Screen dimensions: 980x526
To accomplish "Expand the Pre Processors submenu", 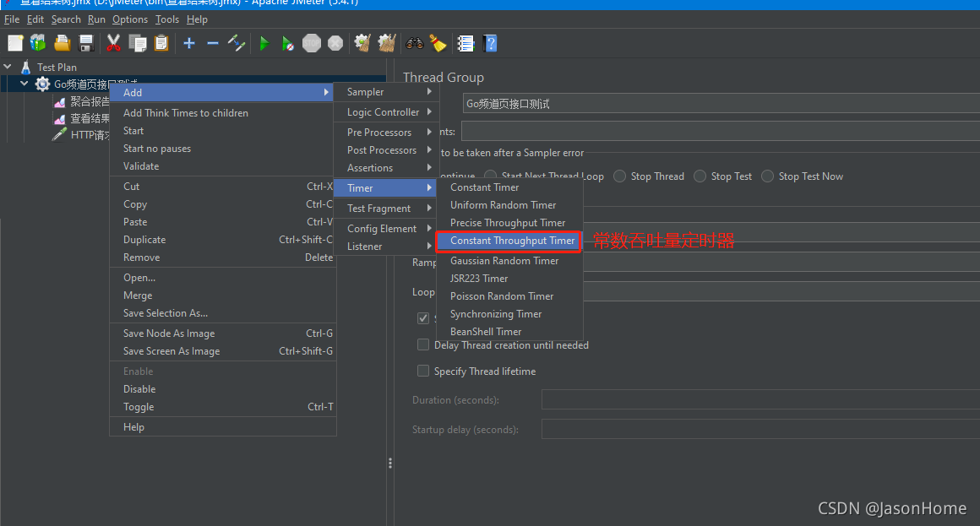I will coord(386,133).
